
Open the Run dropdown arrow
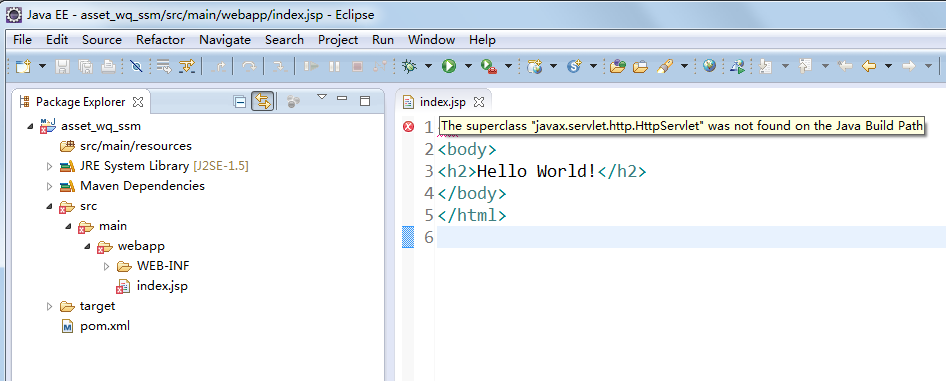(x=468, y=66)
